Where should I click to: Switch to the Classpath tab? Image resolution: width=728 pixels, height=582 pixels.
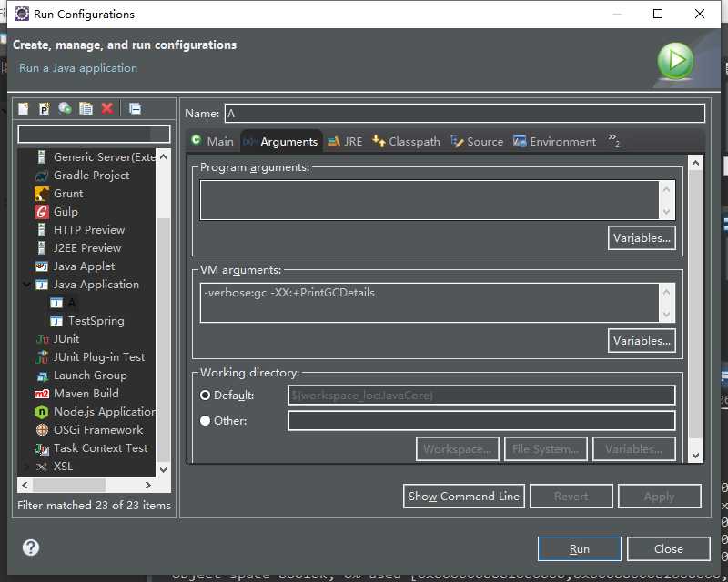[x=406, y=141]
